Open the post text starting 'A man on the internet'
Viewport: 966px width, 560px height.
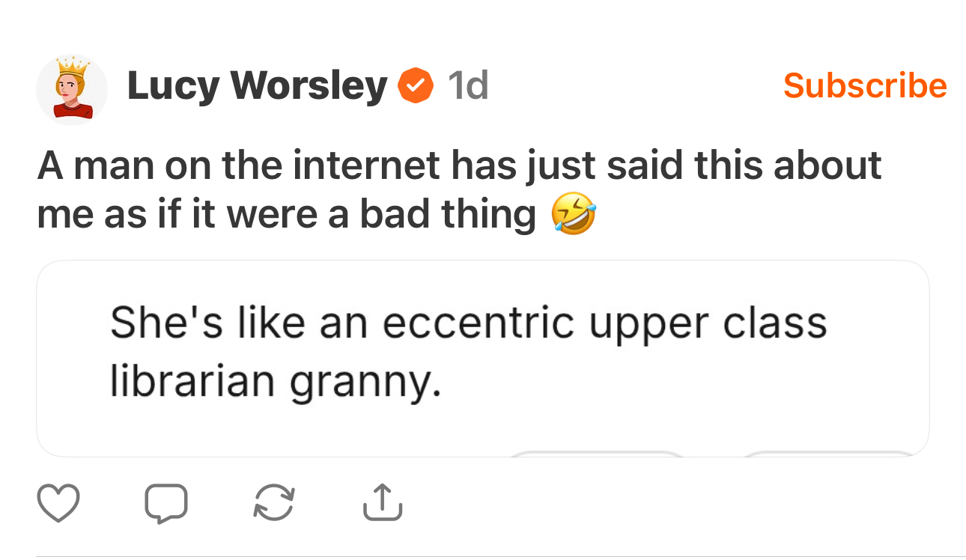458,165
